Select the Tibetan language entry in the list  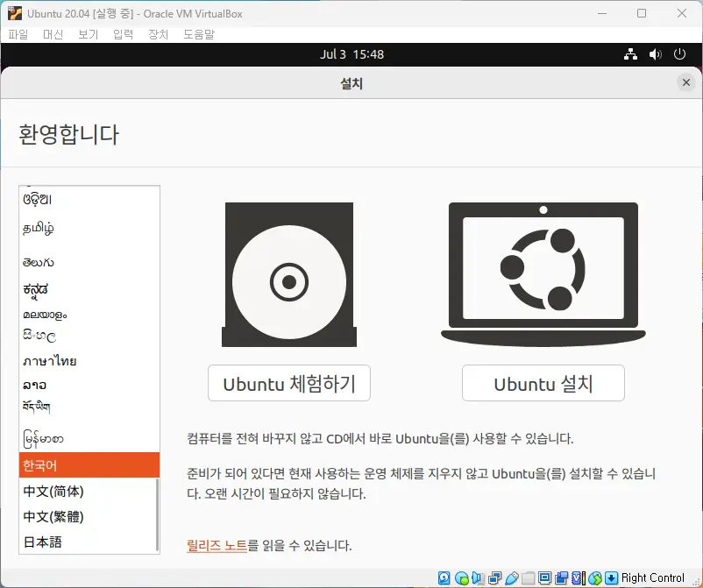89,407
